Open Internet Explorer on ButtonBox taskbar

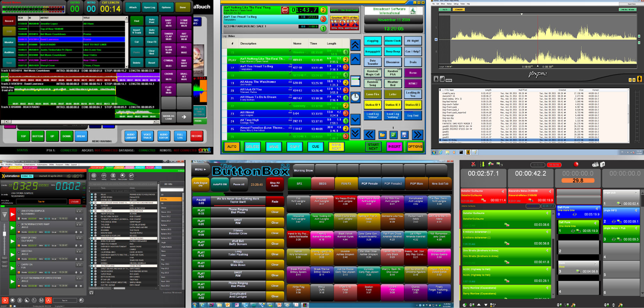202,305
